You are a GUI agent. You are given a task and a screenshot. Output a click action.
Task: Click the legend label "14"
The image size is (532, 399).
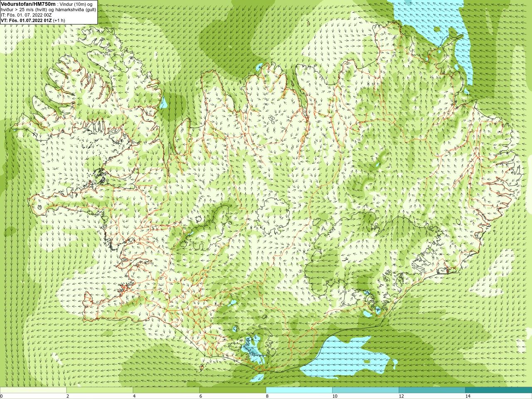click(468, 396)
